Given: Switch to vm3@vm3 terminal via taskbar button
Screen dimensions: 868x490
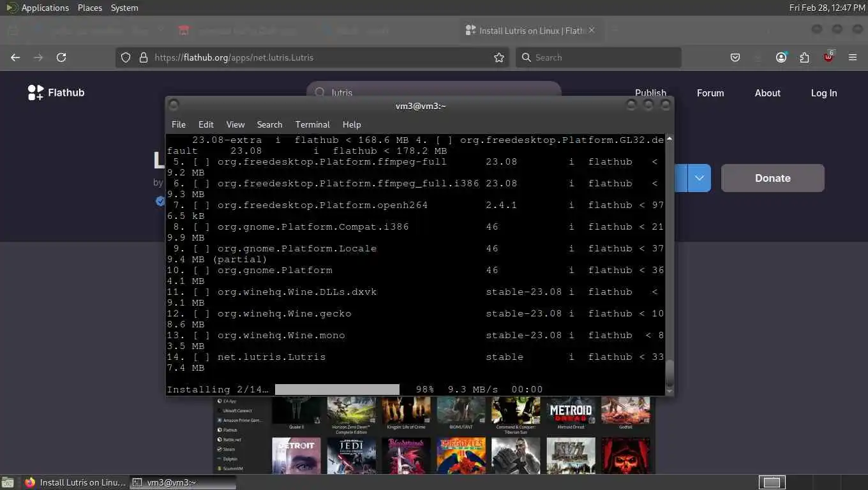Looking at the screenshot, I should point(183,483).
